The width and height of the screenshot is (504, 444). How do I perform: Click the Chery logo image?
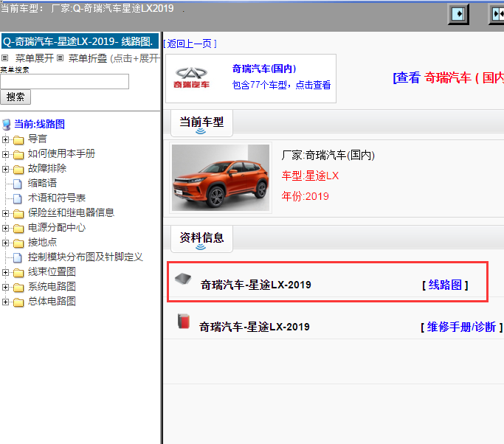(191, 78)
